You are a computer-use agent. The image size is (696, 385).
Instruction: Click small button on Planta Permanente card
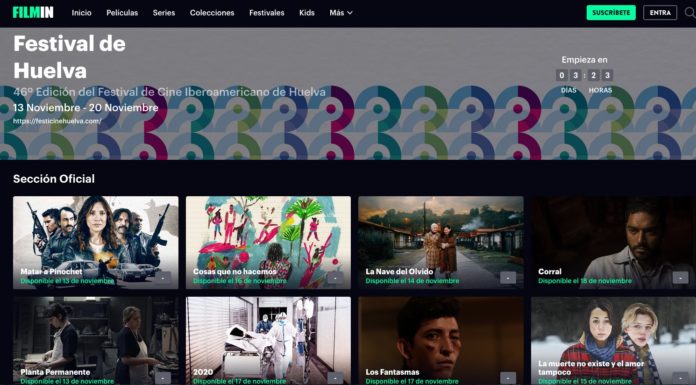click(162, 378)
